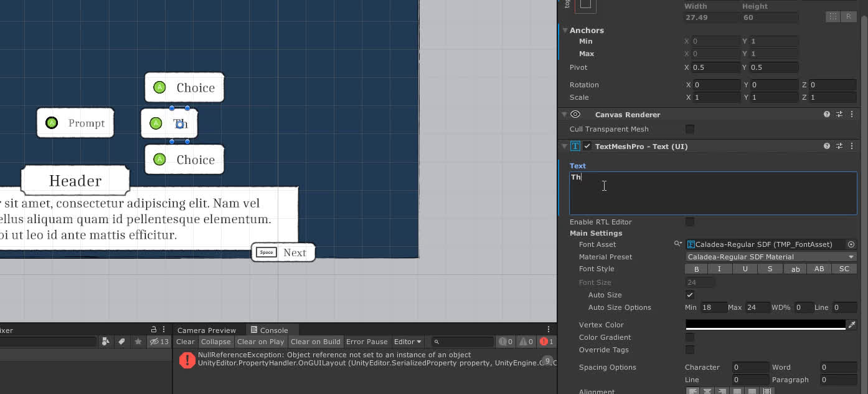The width and height of the screenshot is (868, 394).
Task: Enable the Color Gradient checkbox
Action: click(x=690, y=337)
